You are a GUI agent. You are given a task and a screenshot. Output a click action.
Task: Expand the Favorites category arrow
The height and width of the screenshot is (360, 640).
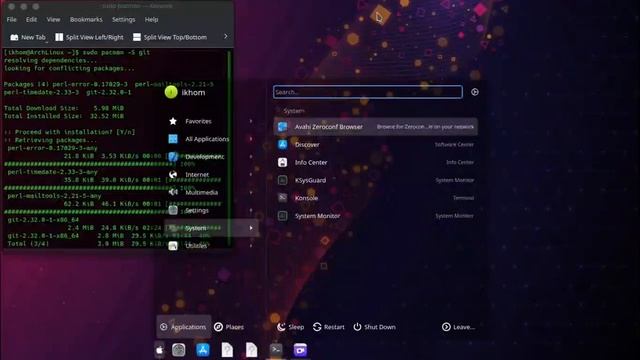pyautogui.click(x=251, y=121)
